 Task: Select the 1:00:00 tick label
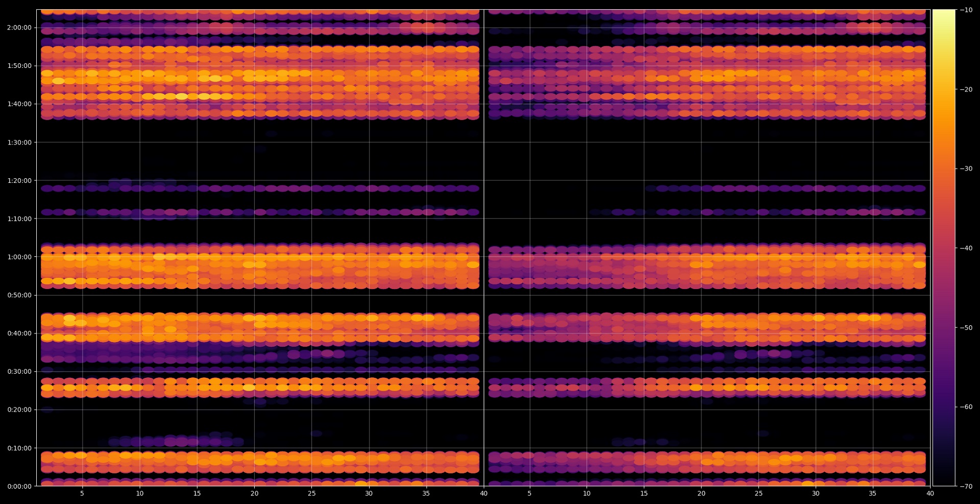[x=19, y=257]
